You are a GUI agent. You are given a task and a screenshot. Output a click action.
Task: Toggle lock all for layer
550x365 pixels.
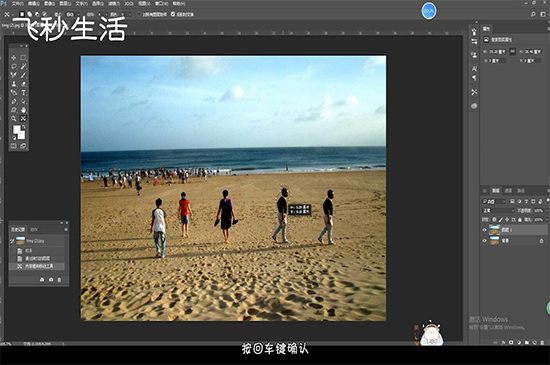click(520, 220)
